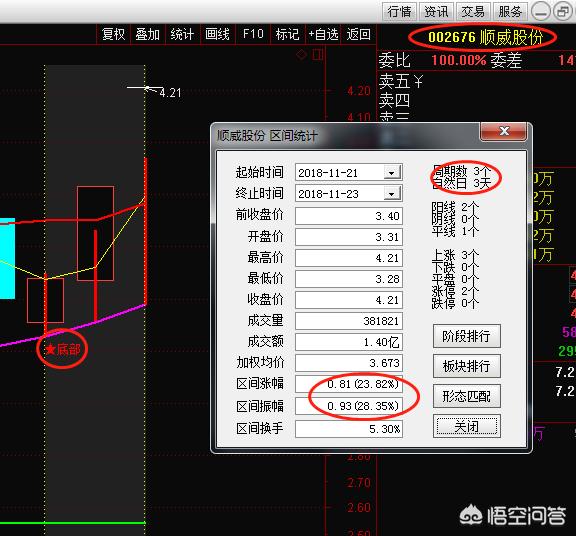Open the 资讯 menu
Viewport: 576px width, 536px height.
click(x=436, y=11)
